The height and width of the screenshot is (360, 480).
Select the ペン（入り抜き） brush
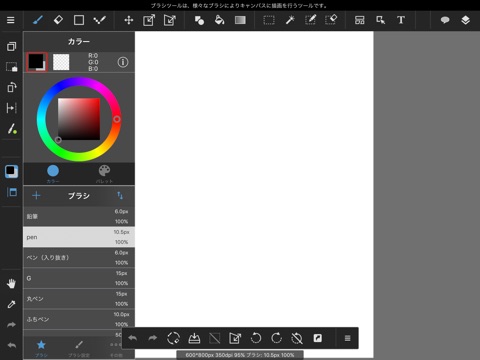79,258
